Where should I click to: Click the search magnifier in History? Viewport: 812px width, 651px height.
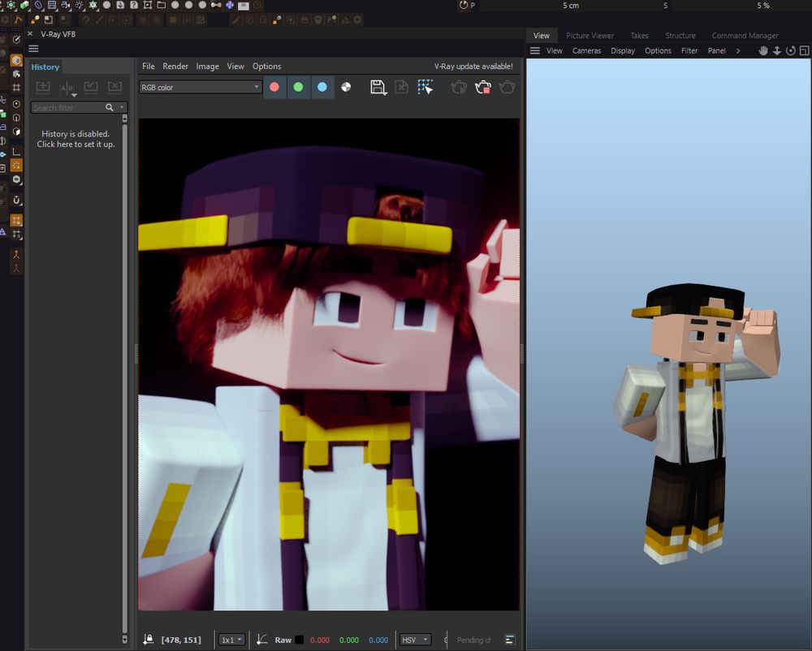[x=110, y=108]
